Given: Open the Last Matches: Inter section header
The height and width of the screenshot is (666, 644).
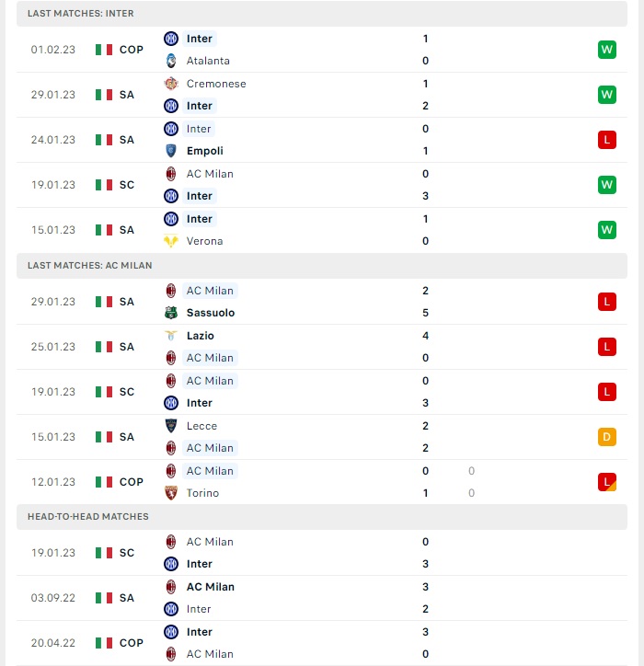Looking at the screenshot, I should [322, 14].
